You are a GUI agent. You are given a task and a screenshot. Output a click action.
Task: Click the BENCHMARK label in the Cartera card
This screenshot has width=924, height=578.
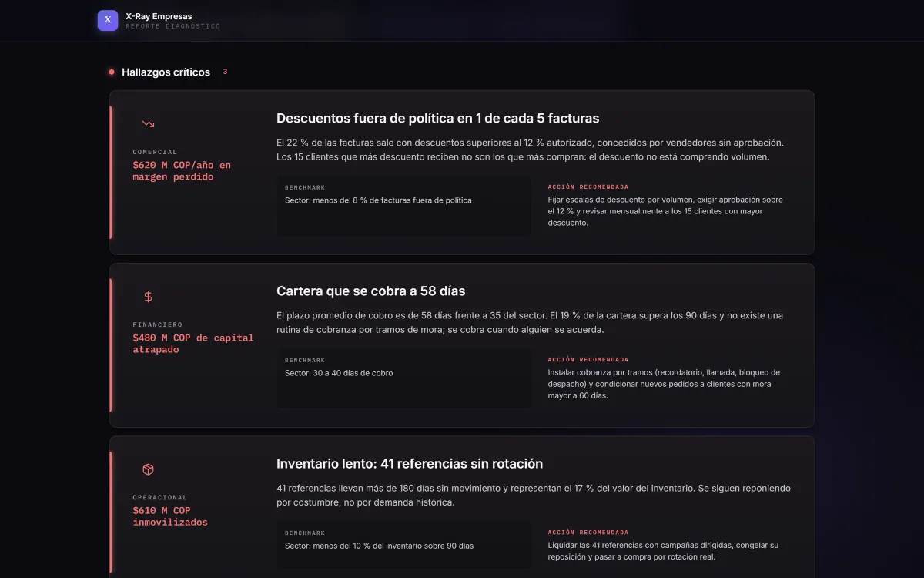(x=305, y=360)
